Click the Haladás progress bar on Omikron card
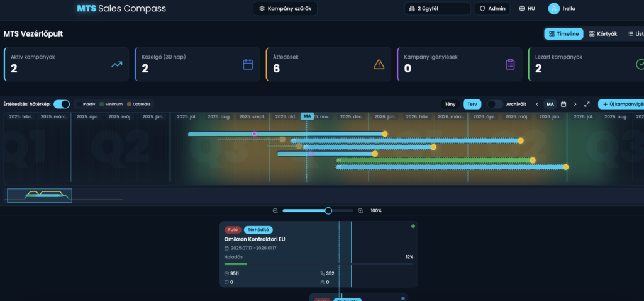Image resolution: width=644 pixels, height=301 pixels. tap(319, 264)
